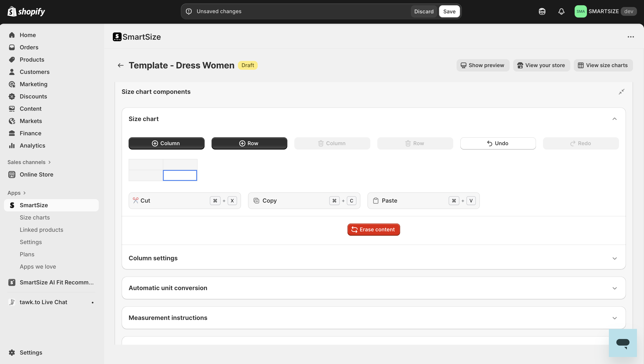Screen dimensions: 644x364
Task: Click the collapse arrows icon in components panel
Action: [621, 92]
